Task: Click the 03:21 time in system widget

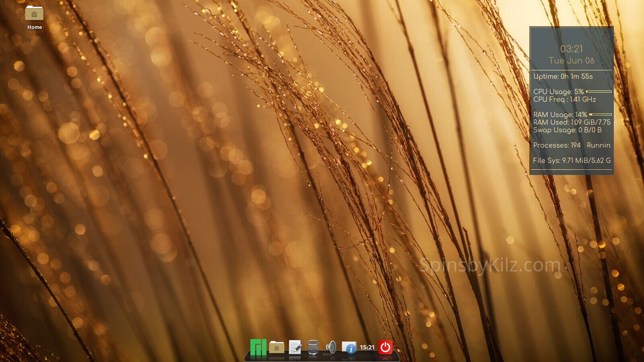Action: click(x=572, y=49)
